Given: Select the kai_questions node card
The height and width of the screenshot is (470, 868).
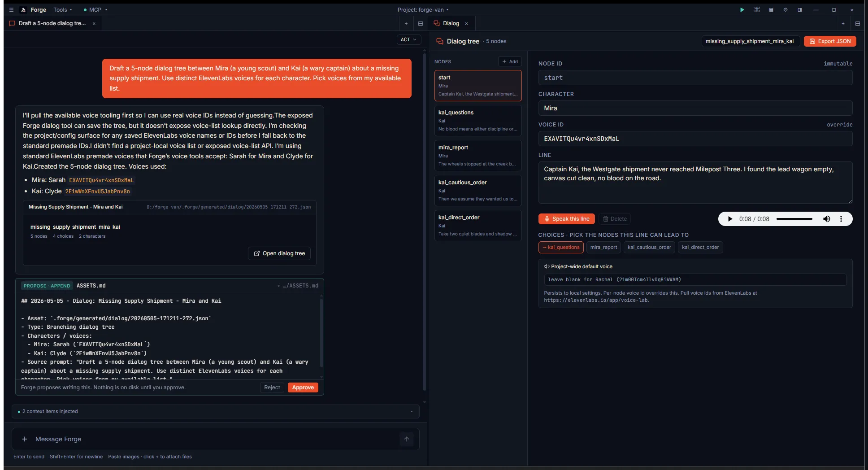Looking at the screenshot, I should [478, 120].
